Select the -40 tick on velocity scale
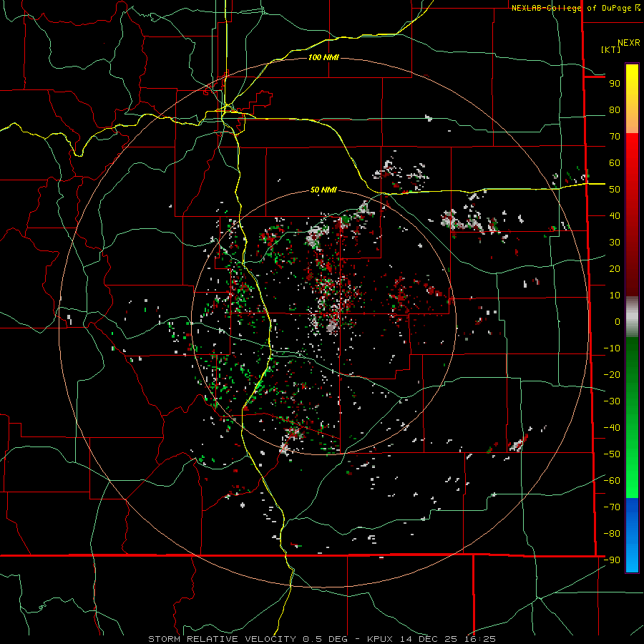 click(x=612, y=428)
